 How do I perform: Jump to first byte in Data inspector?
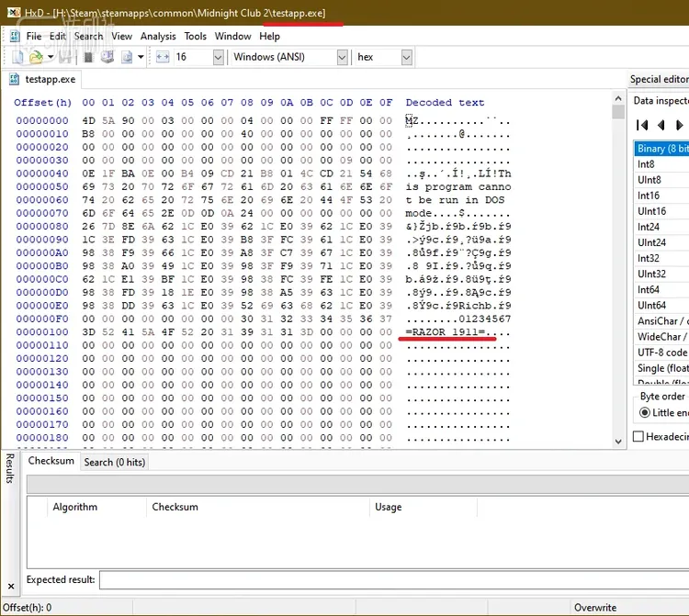pyautogui.click(x=642, y=125)
